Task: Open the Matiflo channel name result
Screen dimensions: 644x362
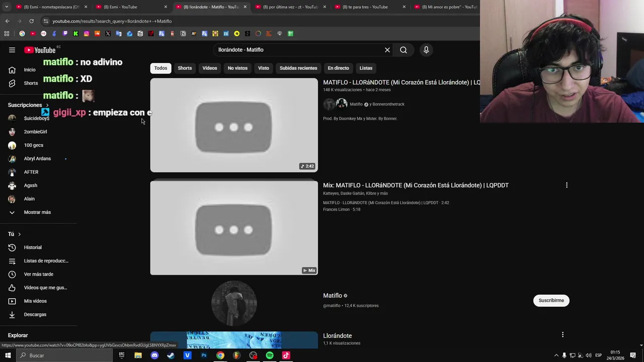Action: click(332, 296)
